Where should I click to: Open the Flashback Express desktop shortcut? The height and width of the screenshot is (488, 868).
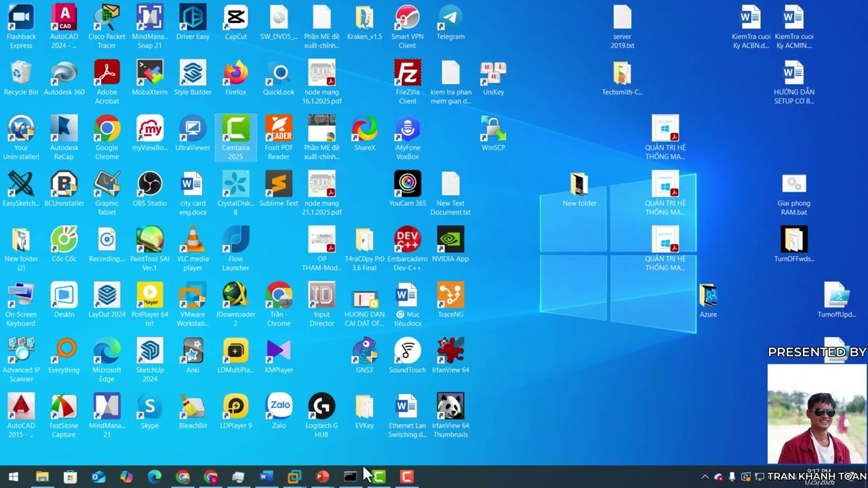(x=21, y=27)
